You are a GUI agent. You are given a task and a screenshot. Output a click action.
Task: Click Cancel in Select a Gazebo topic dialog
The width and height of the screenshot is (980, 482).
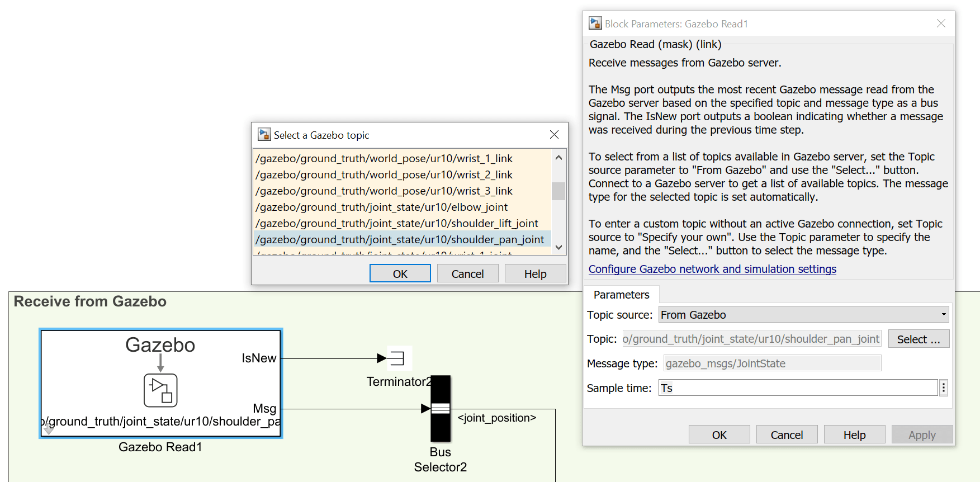pos(468,273)
